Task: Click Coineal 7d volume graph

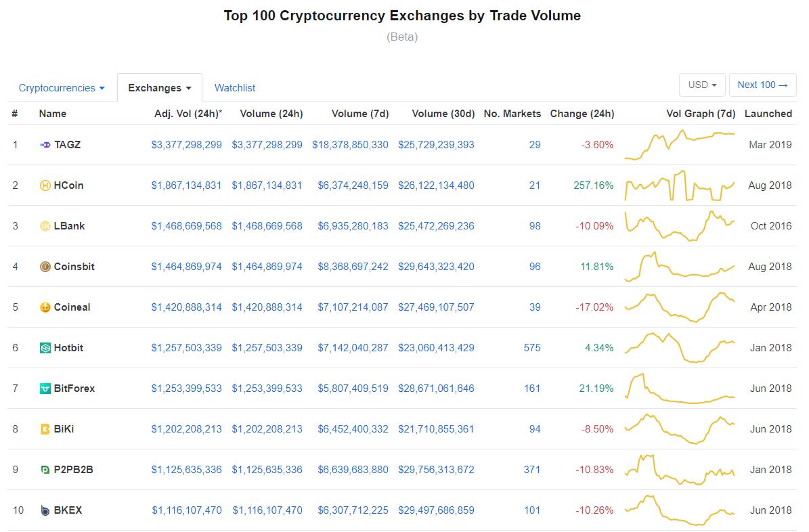Action: pyautogui.click(x=680, y=307)
